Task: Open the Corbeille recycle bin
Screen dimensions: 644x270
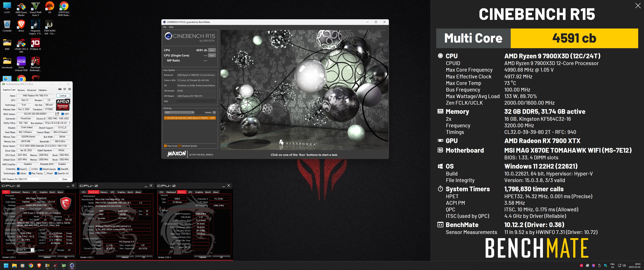Action: 7,26
